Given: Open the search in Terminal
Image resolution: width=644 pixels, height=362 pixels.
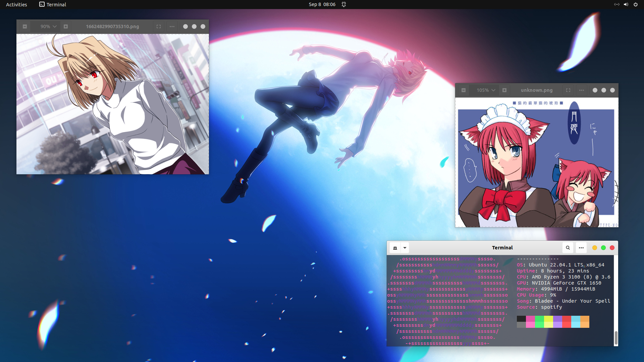Looking at the screenshot, I should point(568,248).
